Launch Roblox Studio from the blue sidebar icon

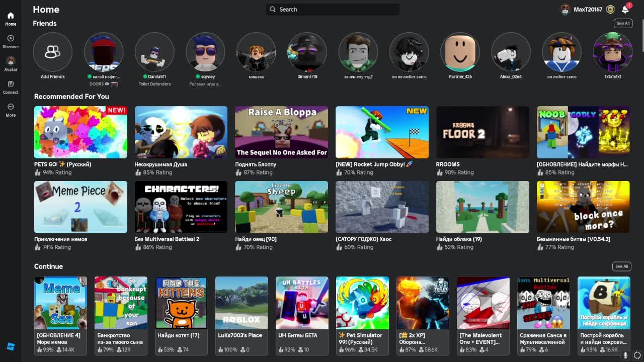pos(11,347)
